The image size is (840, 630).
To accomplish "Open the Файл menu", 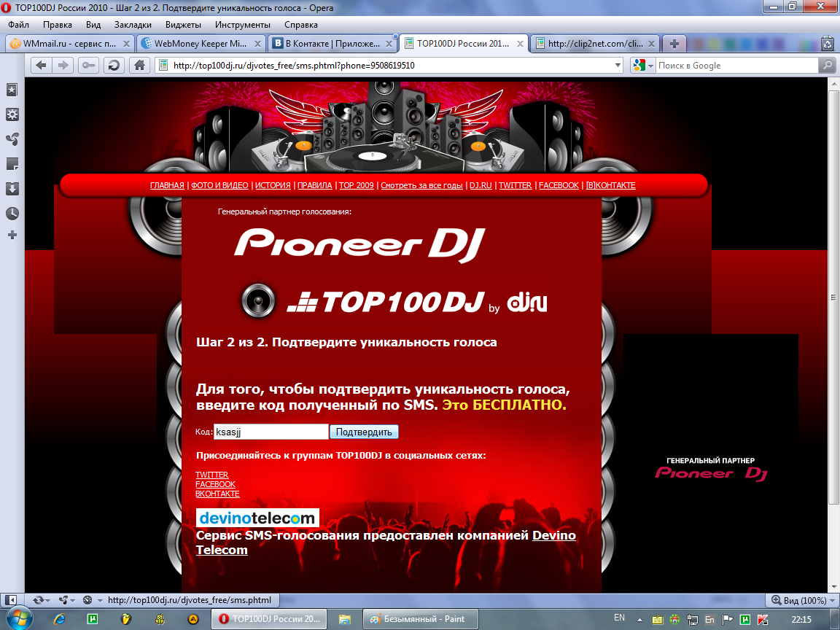I will [x=18, y=25].
